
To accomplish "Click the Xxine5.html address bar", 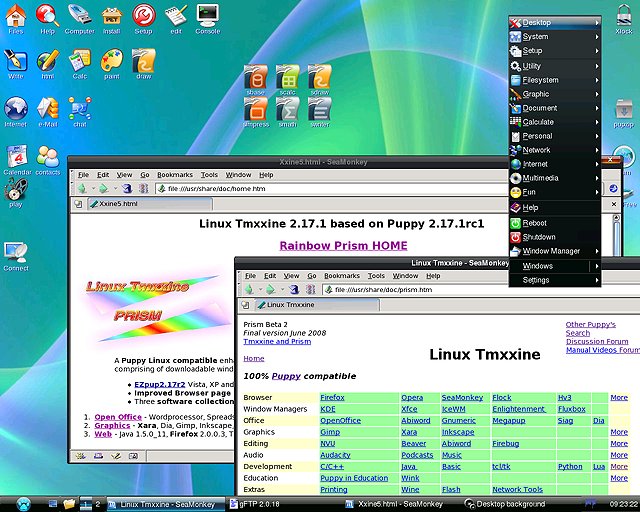I will (x=331, y=189).
